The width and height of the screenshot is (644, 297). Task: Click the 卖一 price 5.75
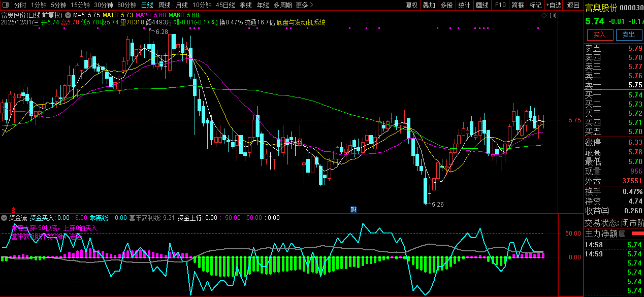(x=635, y=85)
